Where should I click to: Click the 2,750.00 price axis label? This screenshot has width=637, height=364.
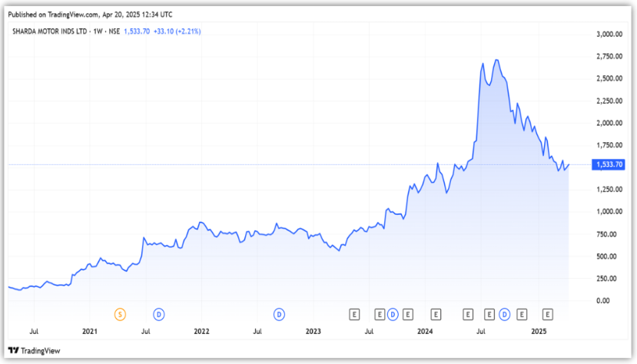608,57
